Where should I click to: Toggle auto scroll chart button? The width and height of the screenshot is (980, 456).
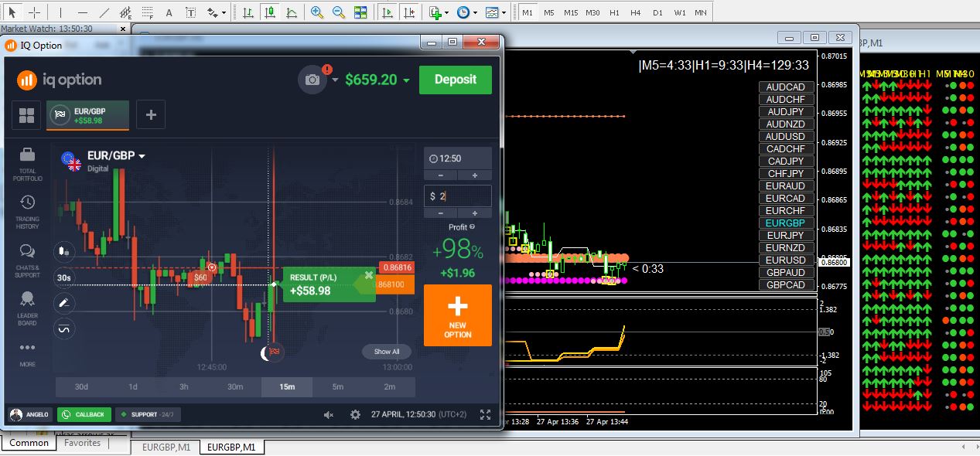tap(388, 12)
